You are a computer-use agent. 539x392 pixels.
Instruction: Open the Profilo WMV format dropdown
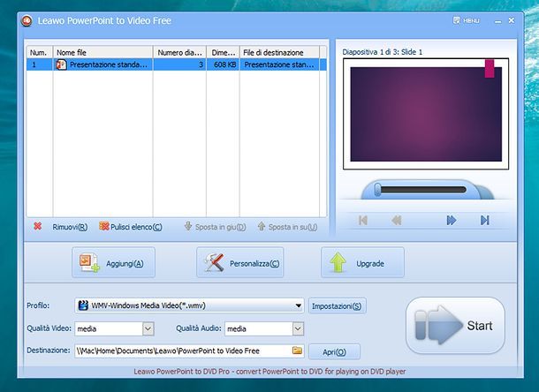[189, 305]
